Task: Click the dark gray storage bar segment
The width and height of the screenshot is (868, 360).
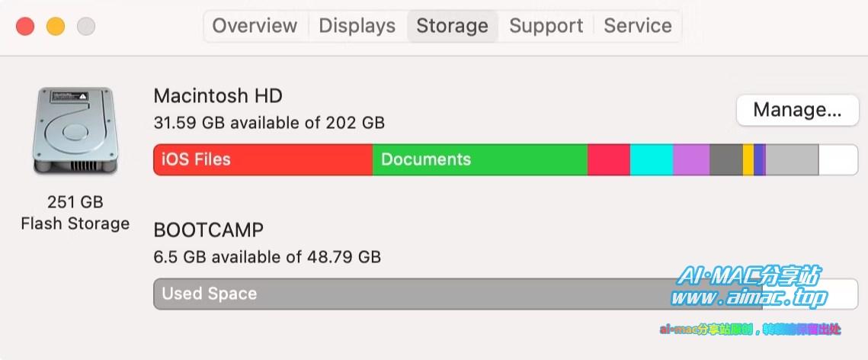Action: pos(726,159)
